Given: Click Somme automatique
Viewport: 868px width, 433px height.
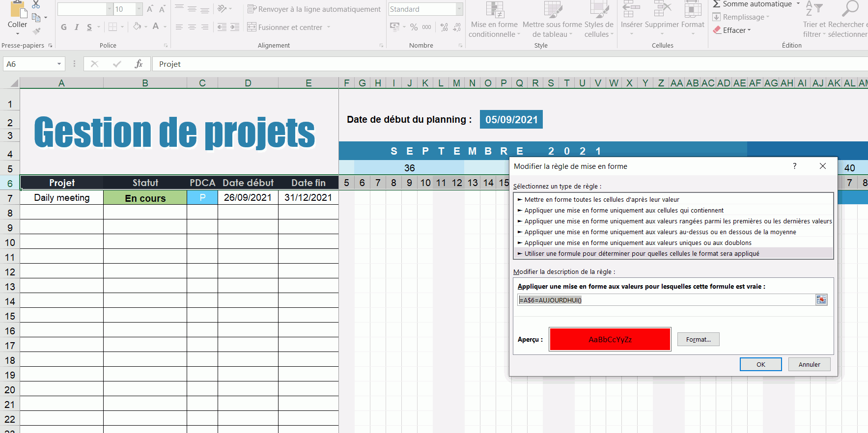Looking at the screenshot, I should pyautogui.click(x=752, y=4).
